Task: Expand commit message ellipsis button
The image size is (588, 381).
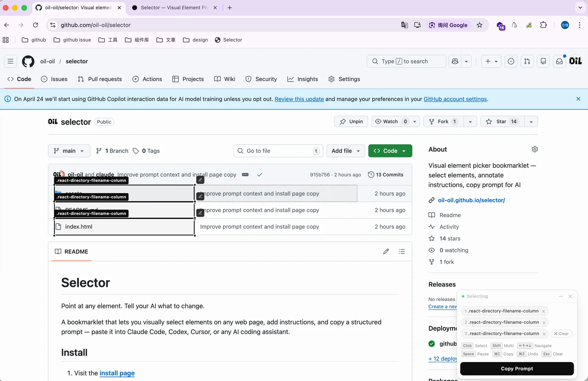Action: point(245,175)
